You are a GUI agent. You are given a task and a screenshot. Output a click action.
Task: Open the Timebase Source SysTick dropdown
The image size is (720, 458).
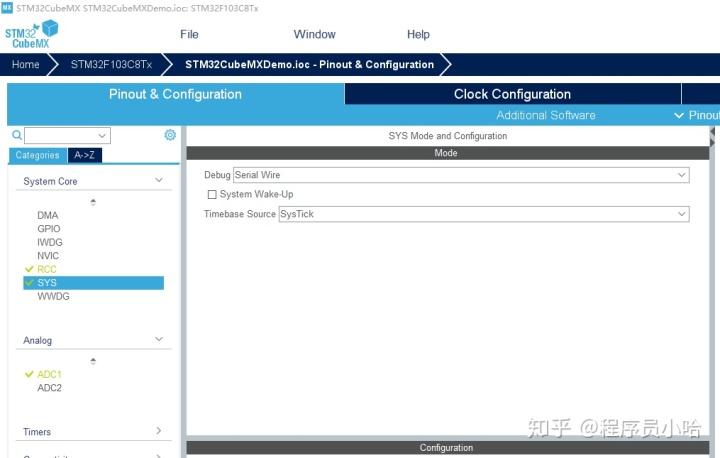484,214
